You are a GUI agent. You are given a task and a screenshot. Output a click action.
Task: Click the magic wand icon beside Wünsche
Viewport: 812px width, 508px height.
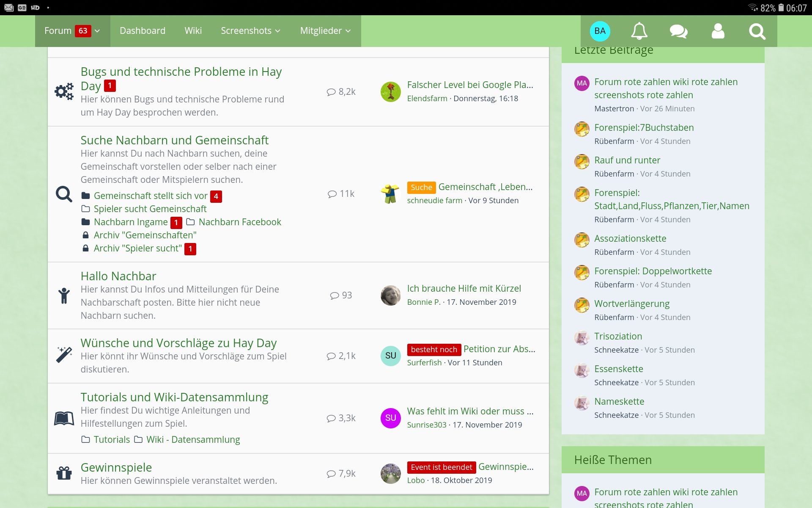tap(64, 355)
